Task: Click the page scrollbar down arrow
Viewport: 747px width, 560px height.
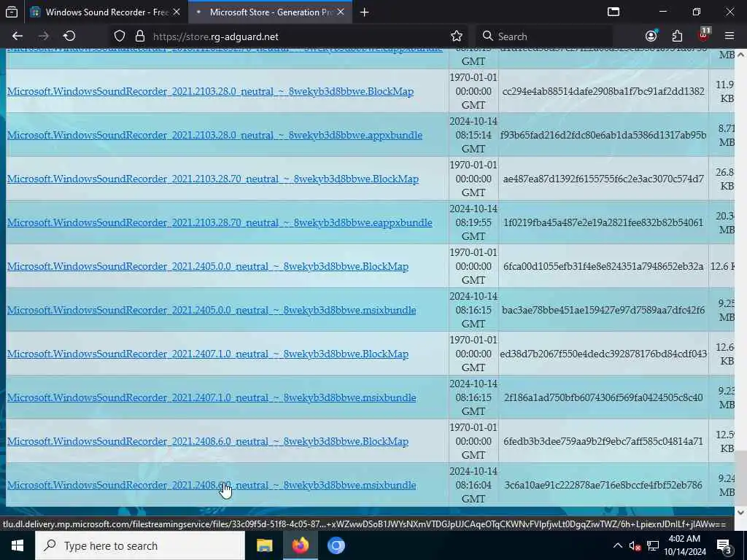Action: 741,513
